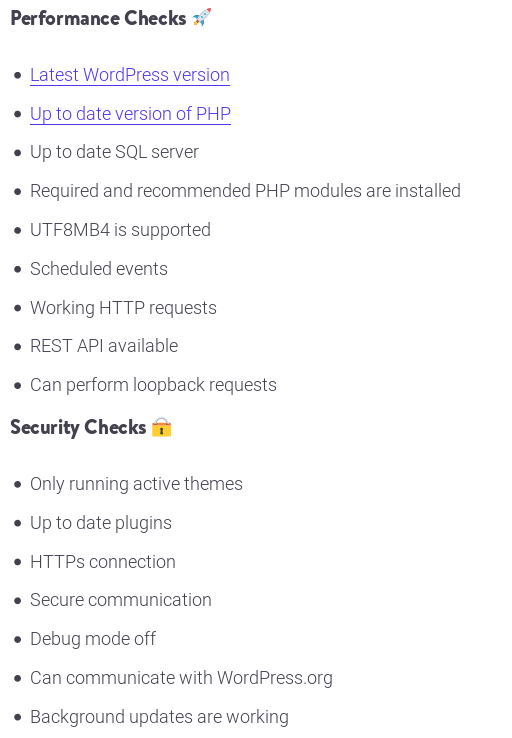Click Can perform loopback requests item
512x738 pixels.
coord(153,385)
